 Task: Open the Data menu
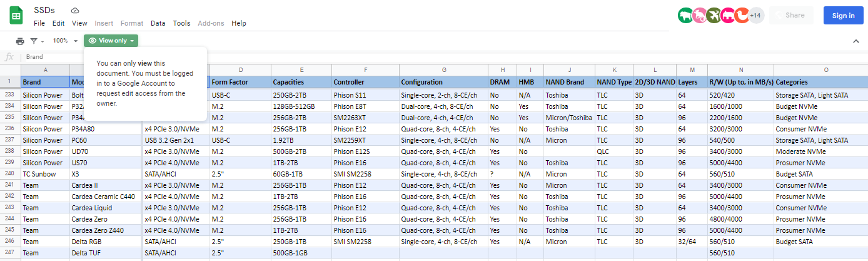(x=158, y=23)
